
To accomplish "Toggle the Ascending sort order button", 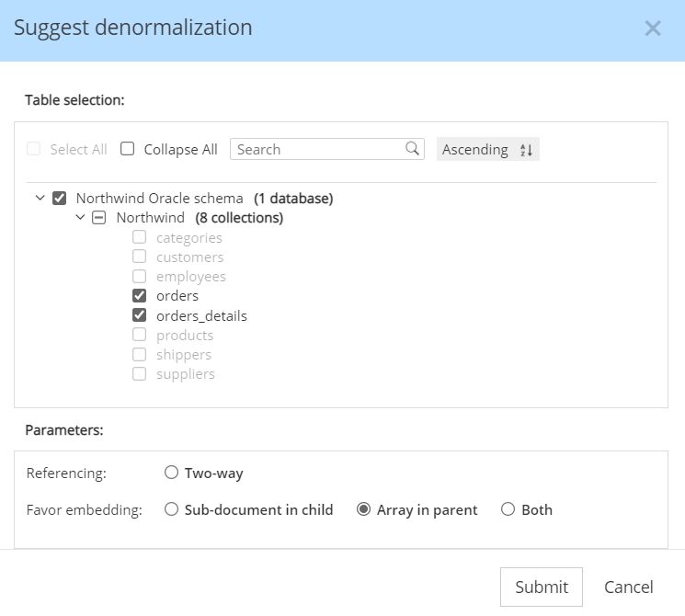I will point(487,149).
